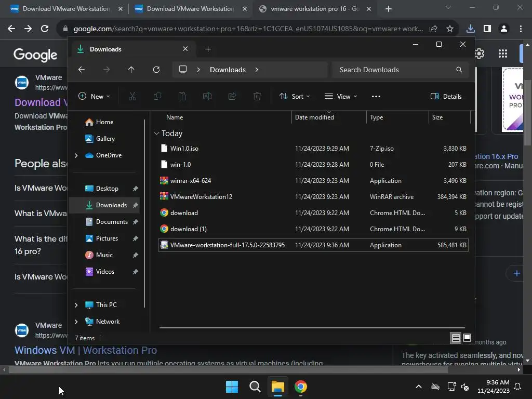Click chevron after Downloads in address bar
This screenshot has height=399, width=532.
click(x=257, y=70)
